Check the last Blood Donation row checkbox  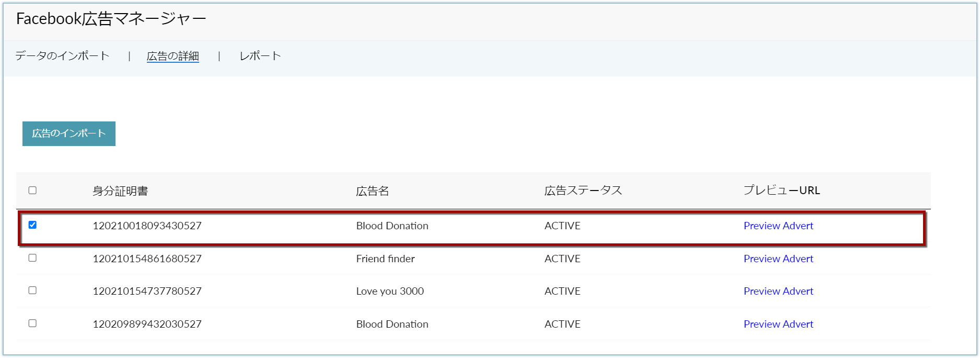pos(32,323)
